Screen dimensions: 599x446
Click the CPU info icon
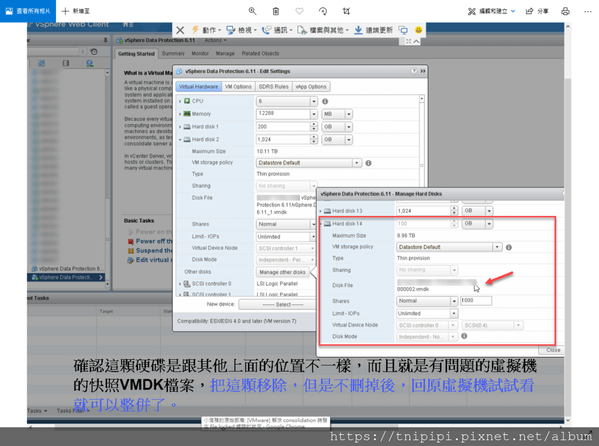pyautogui.click(x=325, y=101)
